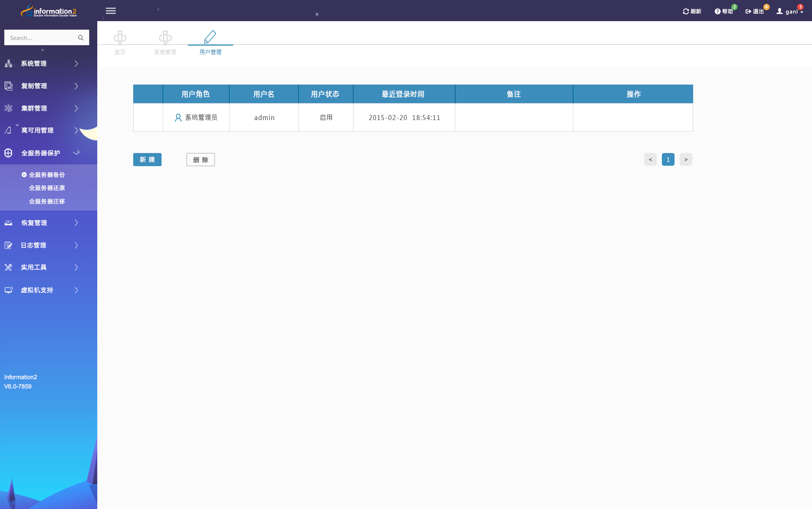Switch to the 首页 tab
Screen dimensions: 812x509
coord(120,42)
